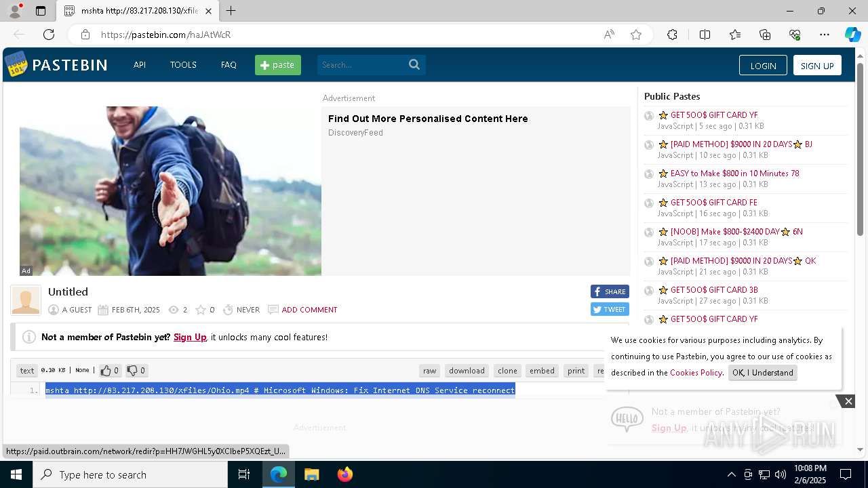Open Task View on taskbar
The width and height of the screenshot is (868, 488).
tap(244, 474)
